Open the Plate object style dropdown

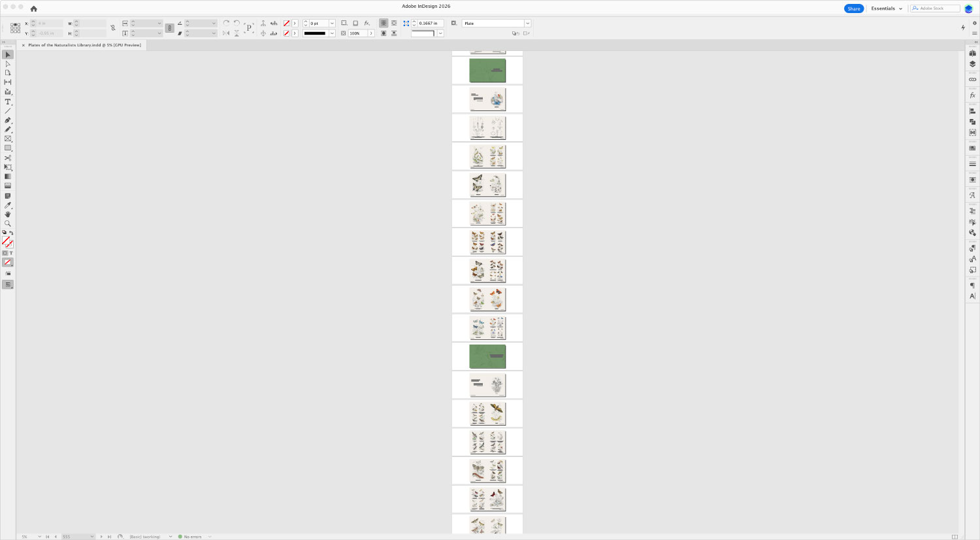(x=528, y=24)
